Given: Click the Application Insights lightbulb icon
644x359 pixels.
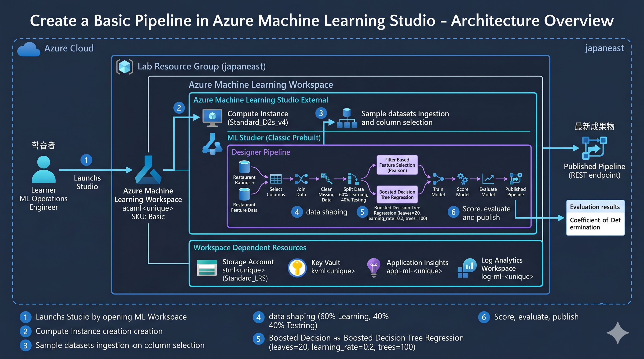Looking at the screenshot, I should click(374, 268).
